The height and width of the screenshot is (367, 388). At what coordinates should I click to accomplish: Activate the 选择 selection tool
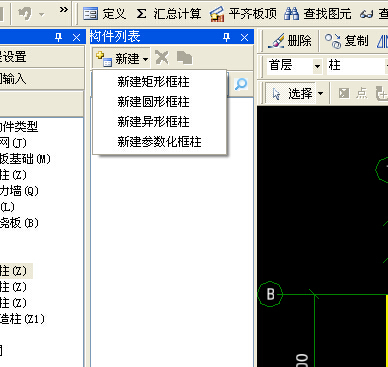point(291,94)
